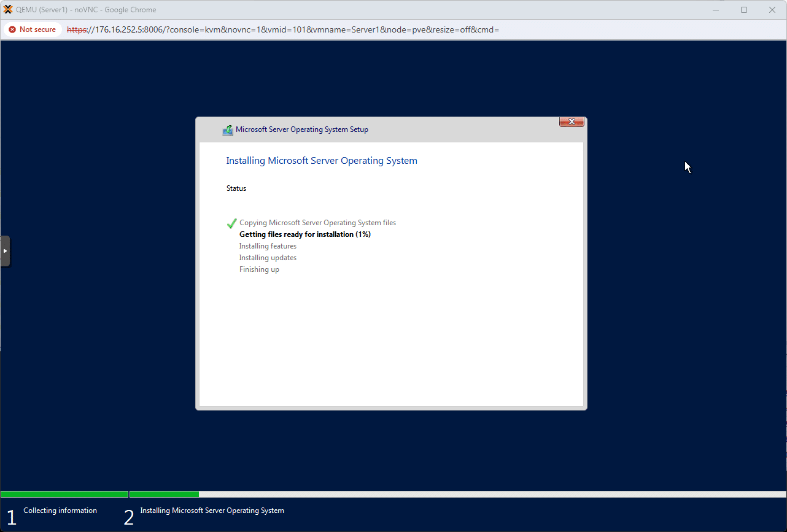Image resolution: width=787 pixels, height=532 pixels.
Task: Minimize the Chrome noVNC window
Action: click(716, 10)
